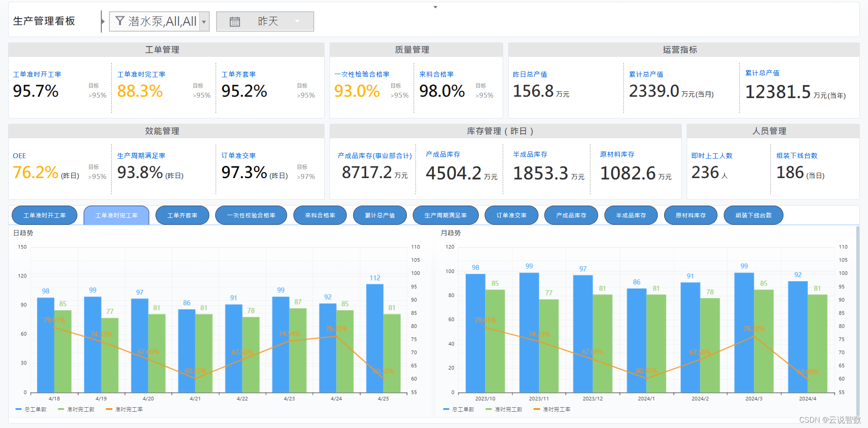Toggle 总工单数 legend in daily trend chart

[31, 409]
